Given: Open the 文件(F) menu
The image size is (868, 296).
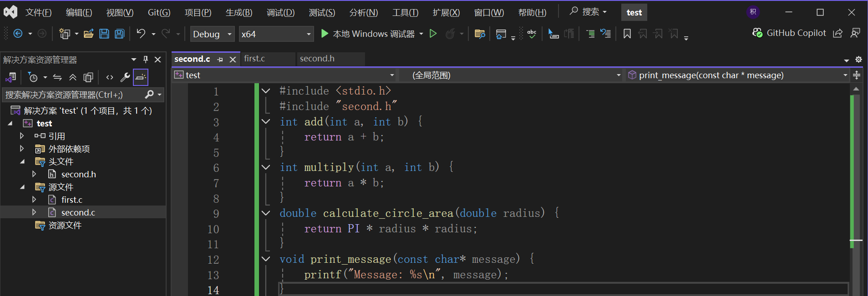Looking at the screenshot, I should pyautogui.click(x=38, y=13).
